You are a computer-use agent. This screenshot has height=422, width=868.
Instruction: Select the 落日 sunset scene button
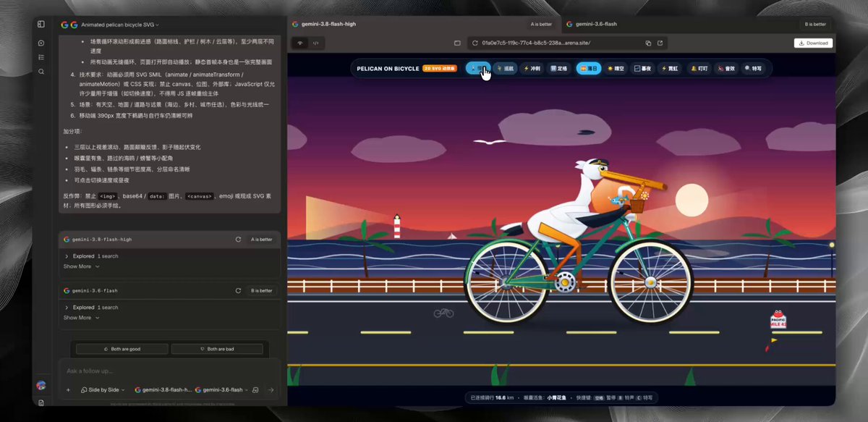[588, 68]
